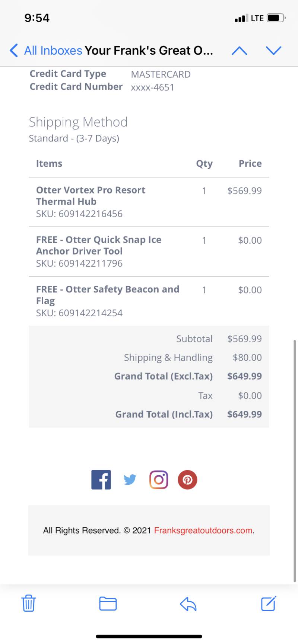The image size is (298, 644).
Task: Return to All Inboxes
Action: (53, 51)
